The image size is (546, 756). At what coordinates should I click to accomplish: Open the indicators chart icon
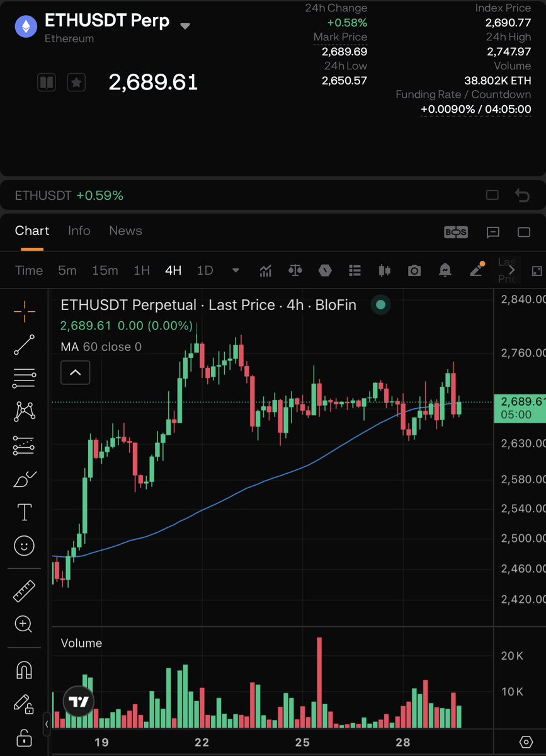click(x=265, y=270)
